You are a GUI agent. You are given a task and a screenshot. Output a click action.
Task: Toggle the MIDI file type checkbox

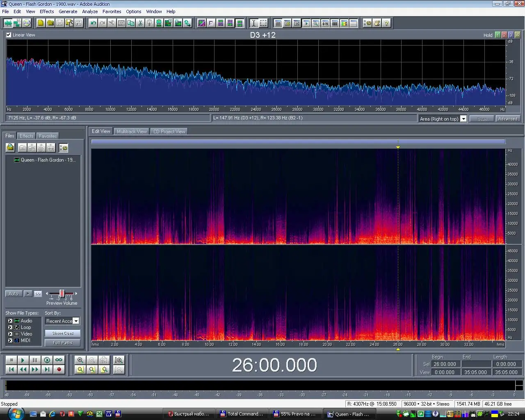[10, 340]
